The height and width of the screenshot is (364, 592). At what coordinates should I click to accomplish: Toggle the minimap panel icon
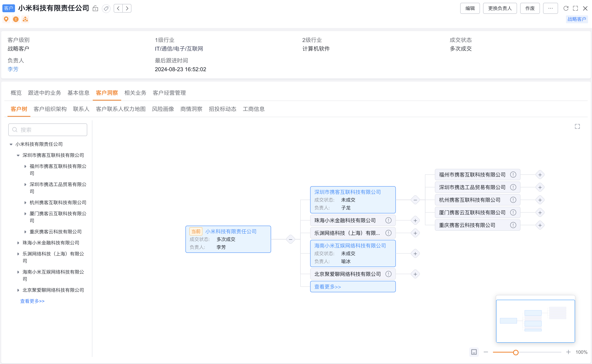pos(474,352)
